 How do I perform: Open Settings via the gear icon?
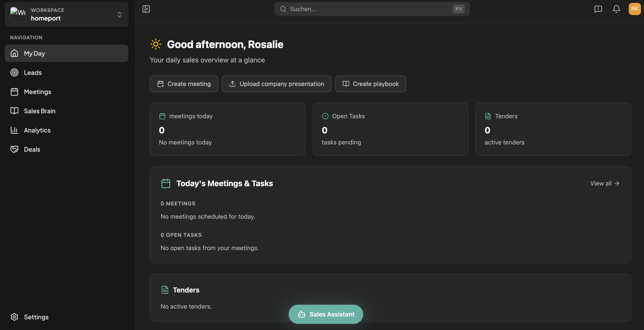pyautogui.click(x=14, y=317)
